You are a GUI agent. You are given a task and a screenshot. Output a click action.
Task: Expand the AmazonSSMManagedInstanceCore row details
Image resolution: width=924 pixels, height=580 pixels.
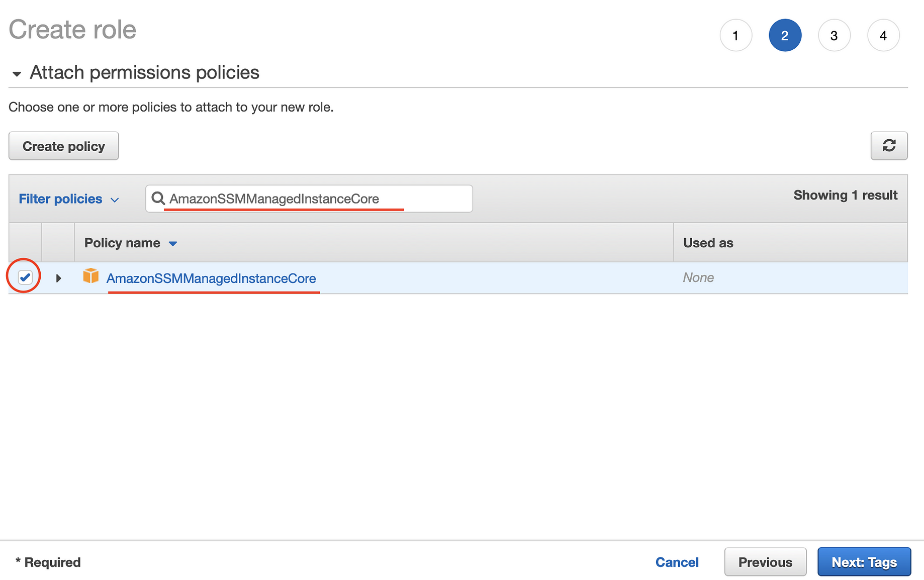coord(58,278)
